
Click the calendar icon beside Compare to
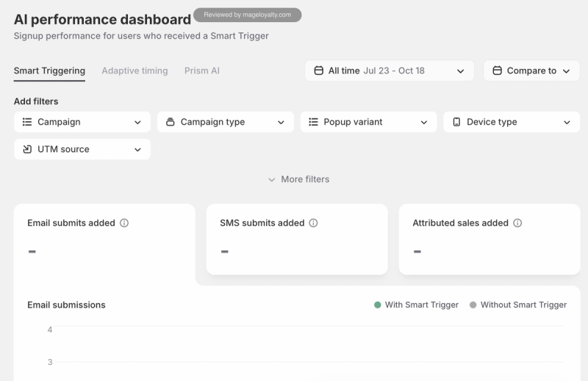pyautogui.click(x=497, y=70)
